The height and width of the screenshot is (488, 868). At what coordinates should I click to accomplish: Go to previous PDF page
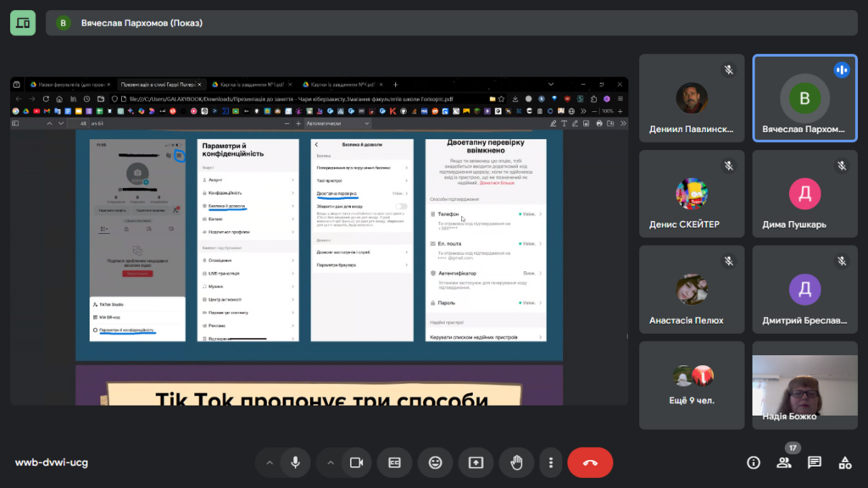point(49,124)
